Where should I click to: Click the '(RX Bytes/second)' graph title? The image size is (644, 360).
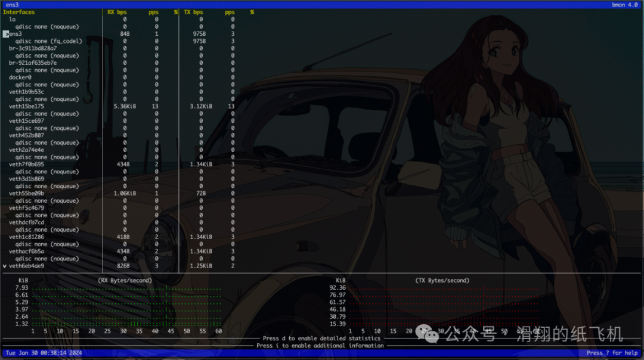pos(125,280)
